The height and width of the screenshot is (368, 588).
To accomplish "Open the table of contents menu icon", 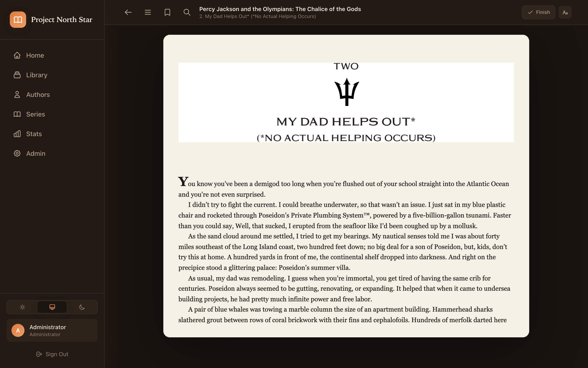I will (148, 12).
